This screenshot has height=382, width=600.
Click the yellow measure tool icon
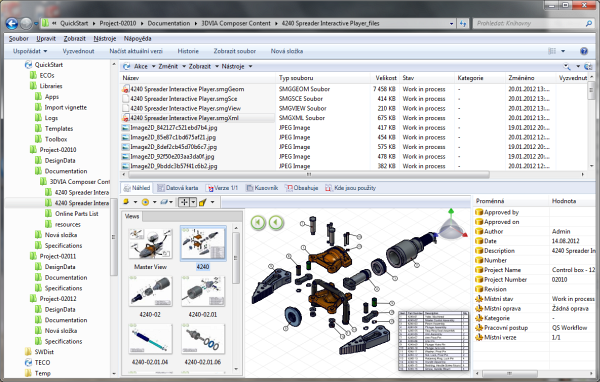(203, 202)
